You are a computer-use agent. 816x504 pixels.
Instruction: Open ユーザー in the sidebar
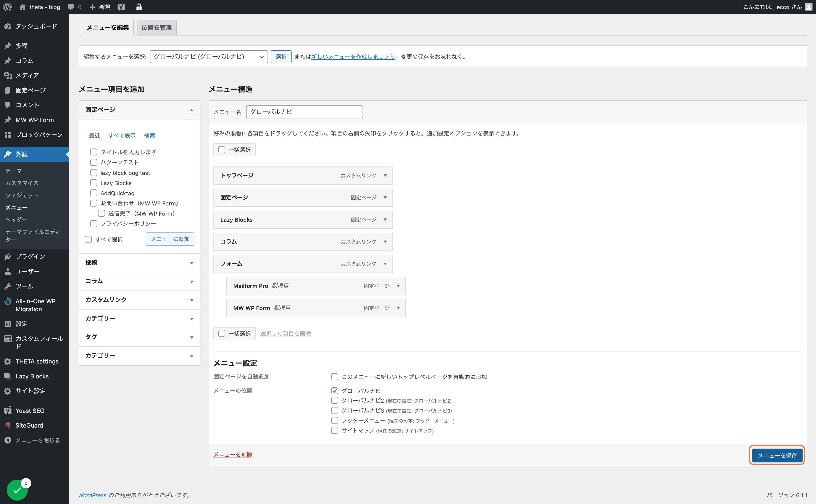point(35,271)
